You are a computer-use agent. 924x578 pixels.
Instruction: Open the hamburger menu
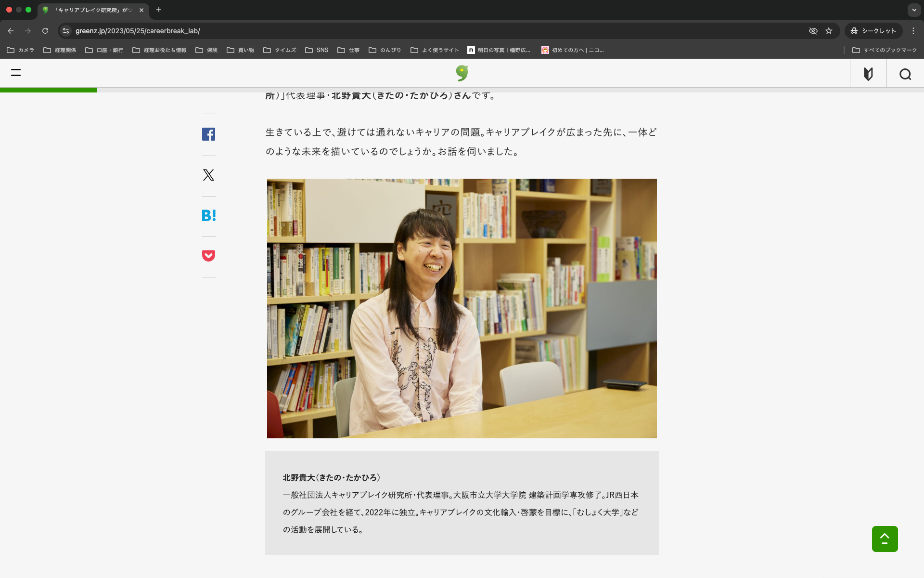tap(16, 73)
